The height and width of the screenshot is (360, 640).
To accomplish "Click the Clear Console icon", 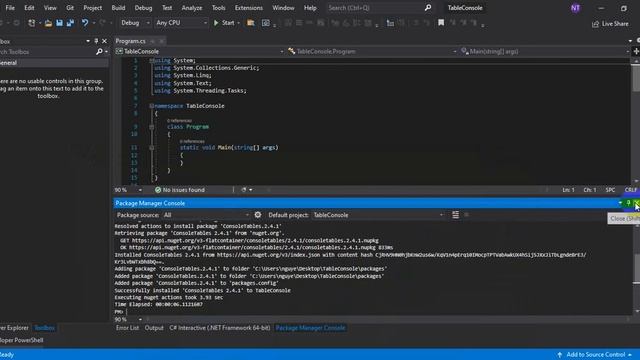I will [456, 215].
